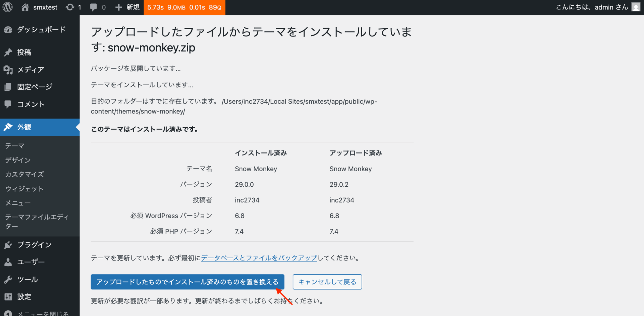Image resolution: width=644 pixels, height=316 pixels.
Task: Click the snow-monkey.zip page heading
Action: (251, 40)
